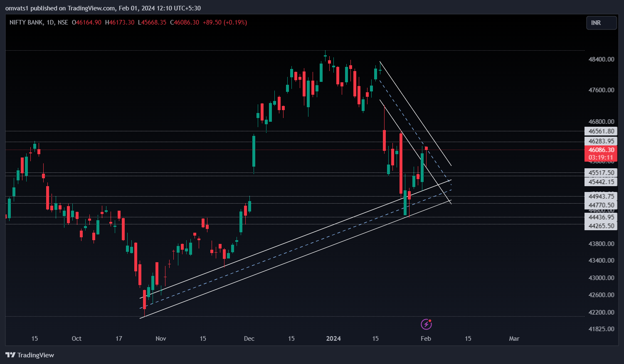This screenshot has height=364, width=624.
Task: Click the 48400.00 price axis tick
Action: point(601,59)
